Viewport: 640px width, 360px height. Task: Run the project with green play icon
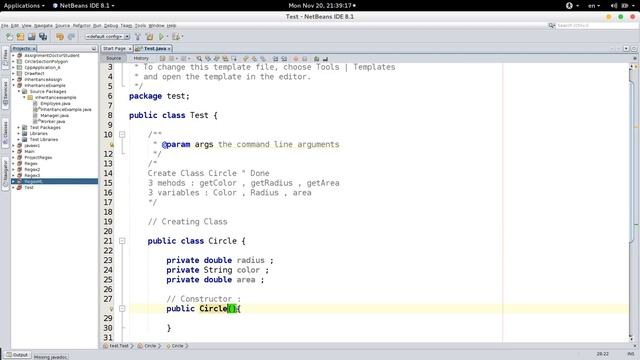(161, 37)
